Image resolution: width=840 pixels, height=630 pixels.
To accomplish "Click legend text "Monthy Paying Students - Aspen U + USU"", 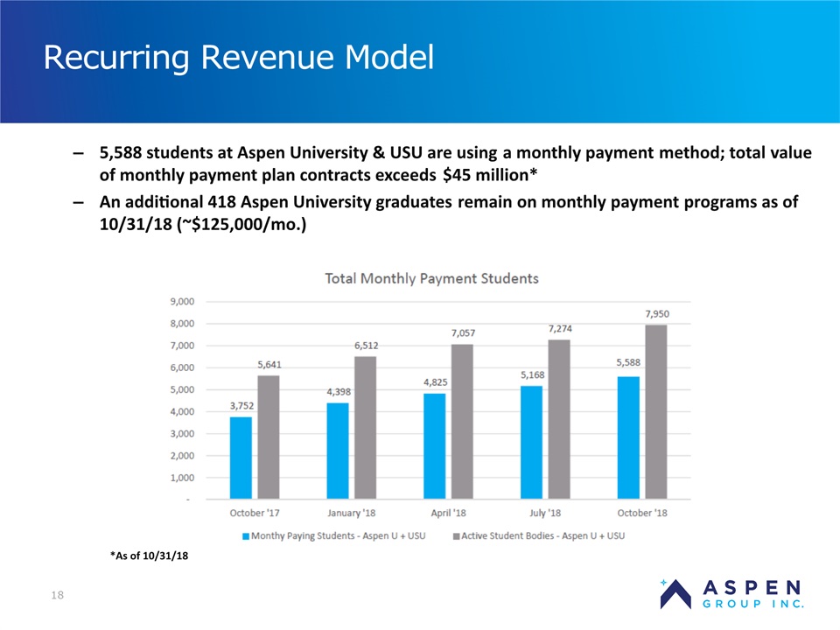I will (338, 536).
